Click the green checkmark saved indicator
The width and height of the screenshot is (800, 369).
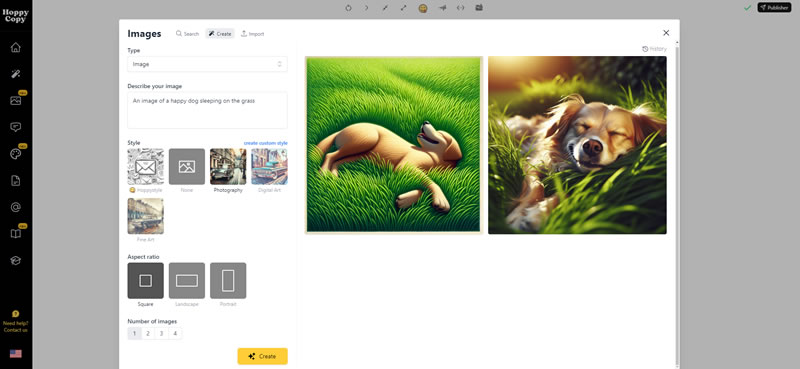[x=747, y=8]
